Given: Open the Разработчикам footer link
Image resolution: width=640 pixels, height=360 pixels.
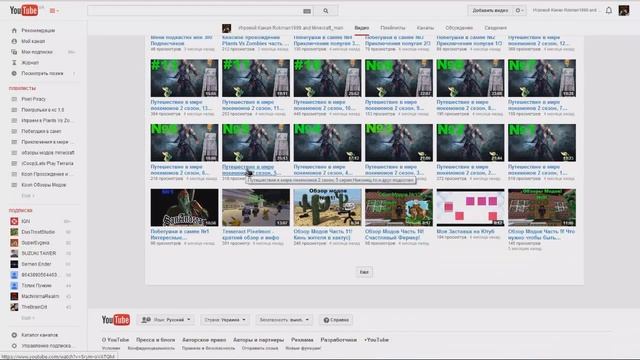Looking at the screenshot, I should [x=338, y=340].
